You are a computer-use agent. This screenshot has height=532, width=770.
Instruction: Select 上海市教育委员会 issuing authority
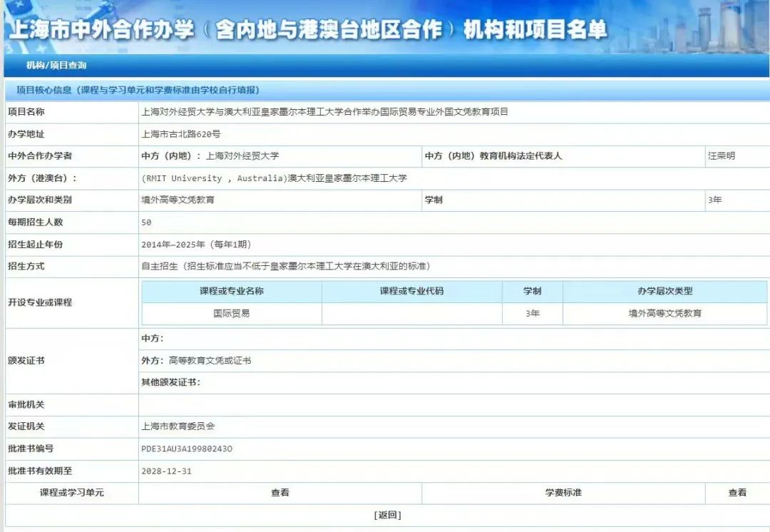click(178, 426)
